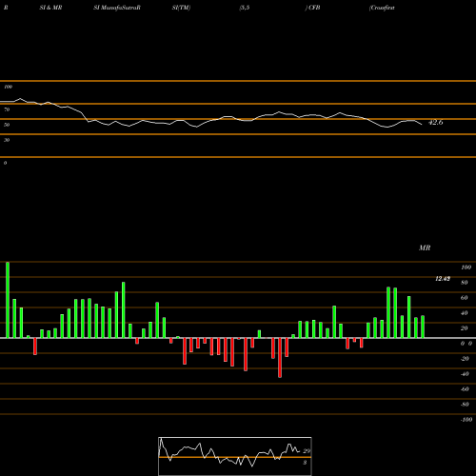Screen dimensions: 476x476
Task: Click the tallest green bar at far left
Action: tap(8, 300)
